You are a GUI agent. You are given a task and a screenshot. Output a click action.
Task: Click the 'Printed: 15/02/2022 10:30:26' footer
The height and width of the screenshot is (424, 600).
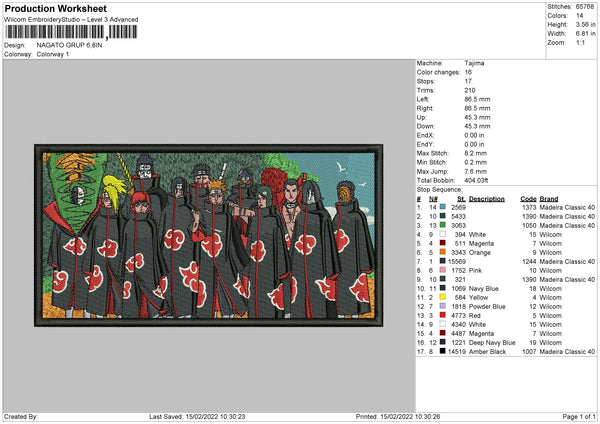point(398,416)
